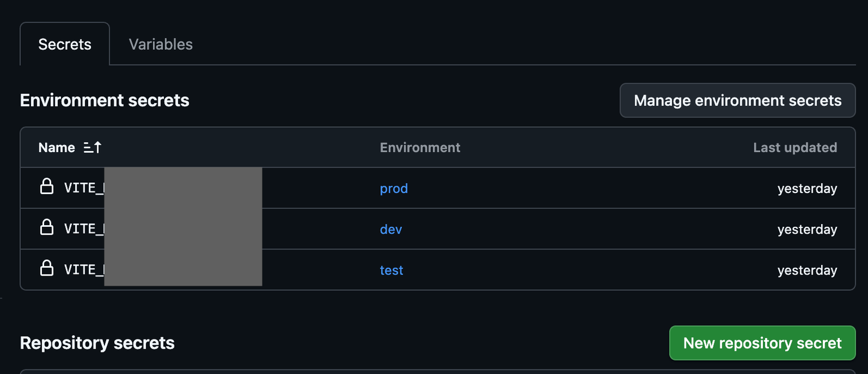
Task: Select the Secrets tab
Action: tap(64, 44)
